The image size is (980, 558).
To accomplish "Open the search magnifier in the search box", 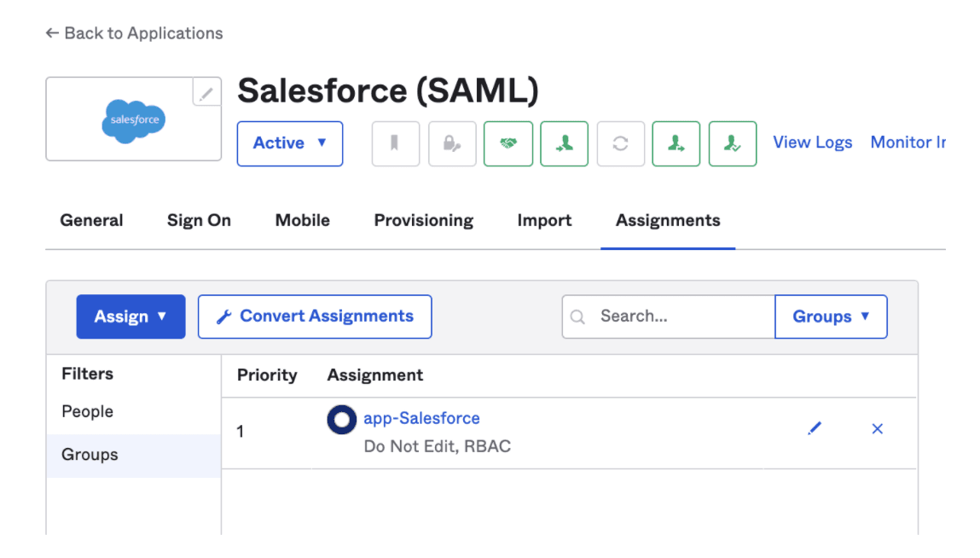I will (x=578, y=317).
